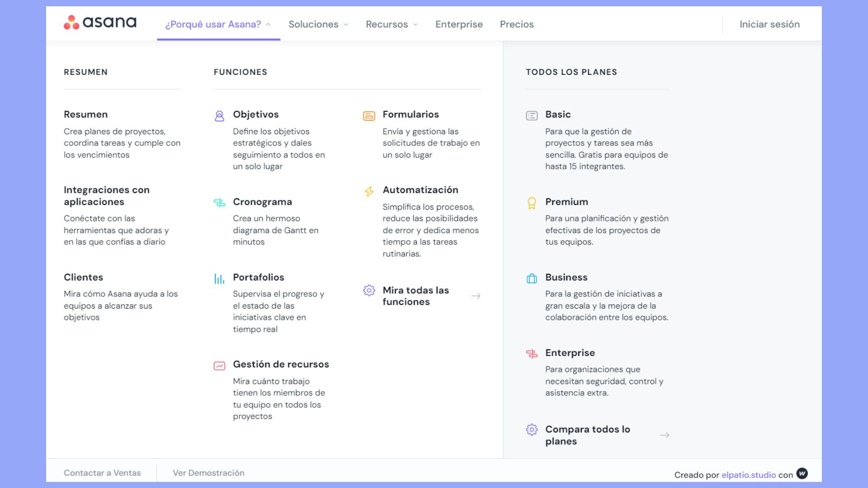The width and height of the screenshot is (868, 488).
Task: Click the Premium award ribbon icon
Action: (x=532, y=203)
